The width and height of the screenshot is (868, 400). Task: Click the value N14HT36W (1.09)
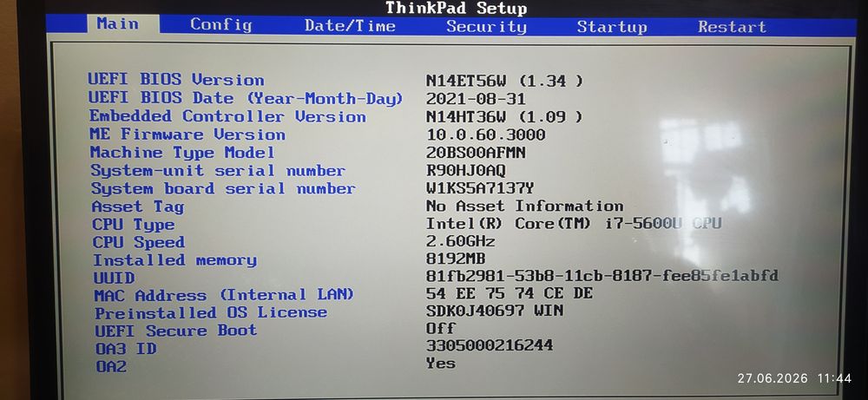coord(504,117)
